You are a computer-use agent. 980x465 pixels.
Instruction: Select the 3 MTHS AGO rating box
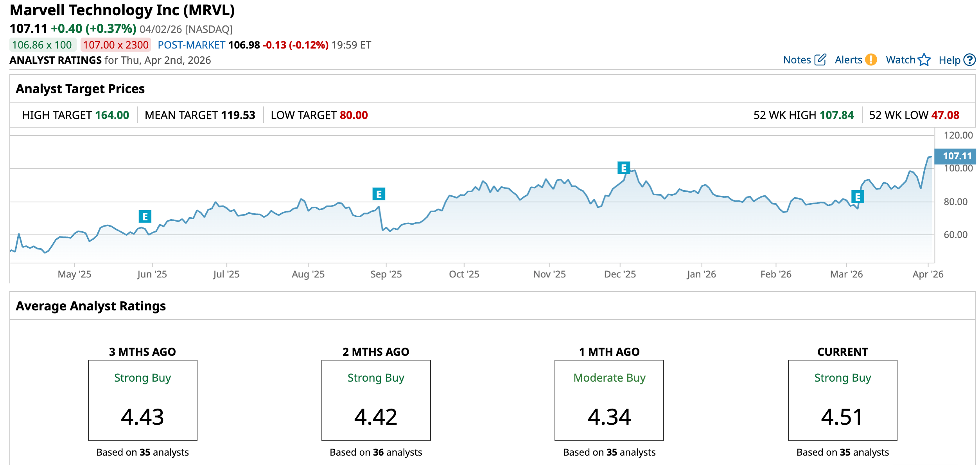click(142, 400)
